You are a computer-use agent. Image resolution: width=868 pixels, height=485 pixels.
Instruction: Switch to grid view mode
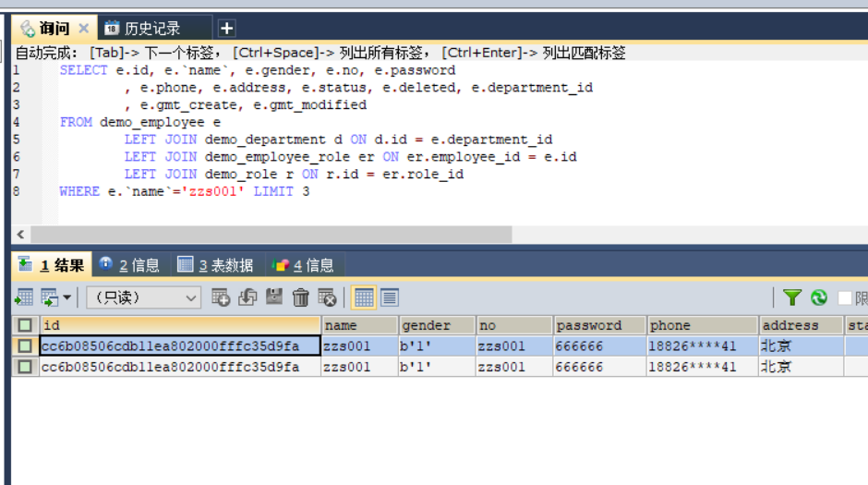point(364,297)
